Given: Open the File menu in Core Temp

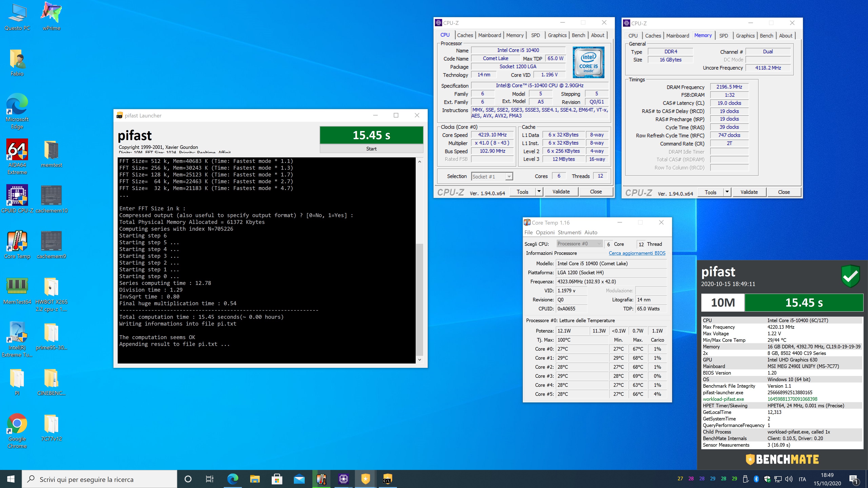Looking at the screenshot, I should pos(528,232).
